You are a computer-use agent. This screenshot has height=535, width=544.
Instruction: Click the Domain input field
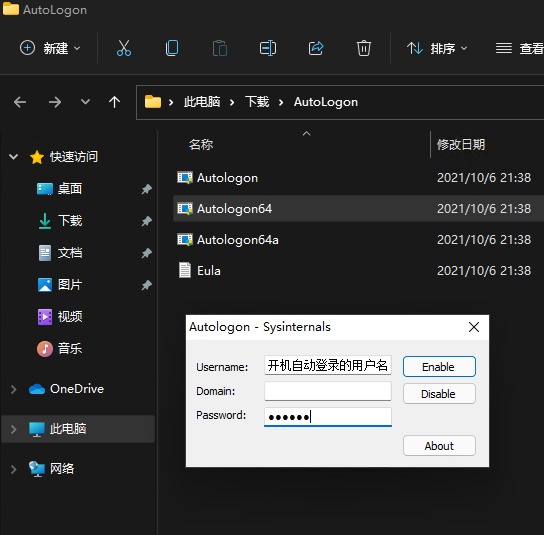pyautogui.click(x=328, y=391)
